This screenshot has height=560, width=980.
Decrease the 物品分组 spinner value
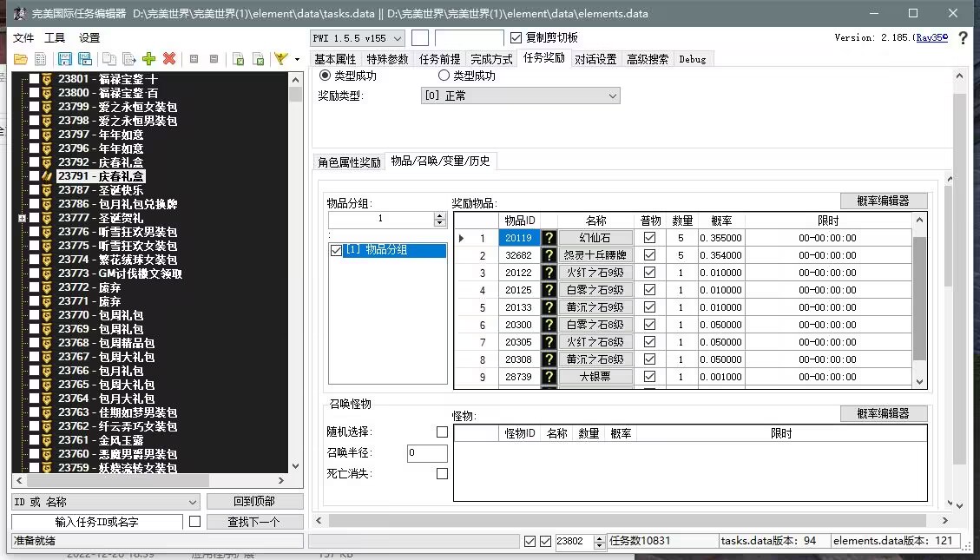[x=440, y=222]
